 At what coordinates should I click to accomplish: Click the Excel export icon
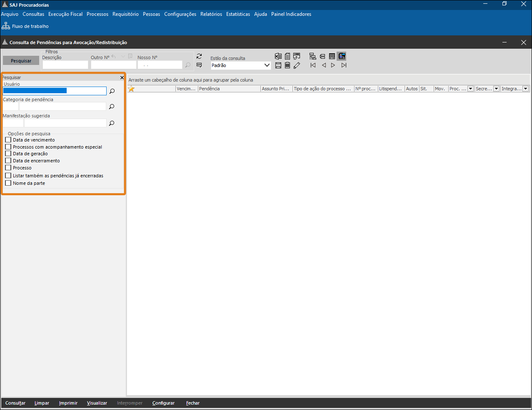(x=278, y=56)
